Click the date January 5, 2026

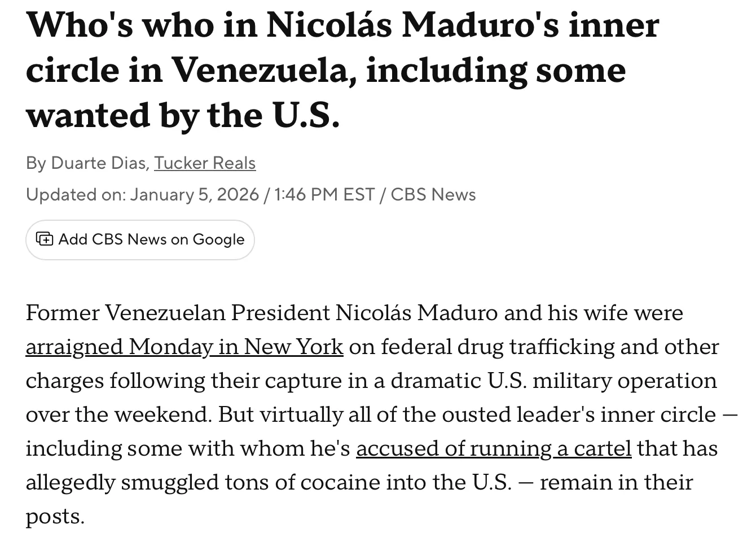pyautogui.click(x=195, y=195)
